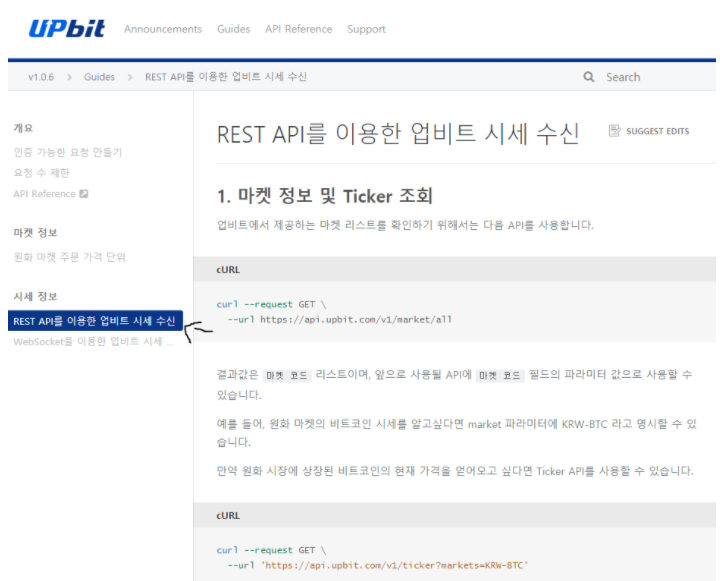
Task: Click the Guides breadcrumb link
Action: pos(99,77)
